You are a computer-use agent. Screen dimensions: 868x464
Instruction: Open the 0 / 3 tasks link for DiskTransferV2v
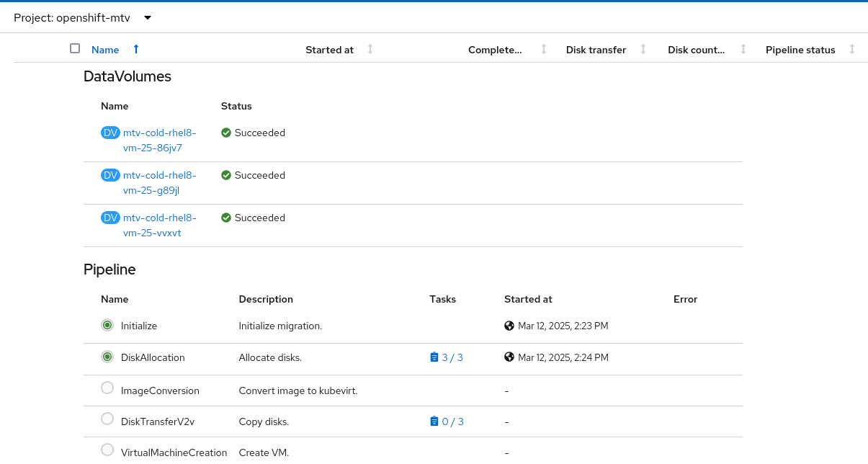coord(452,421)
